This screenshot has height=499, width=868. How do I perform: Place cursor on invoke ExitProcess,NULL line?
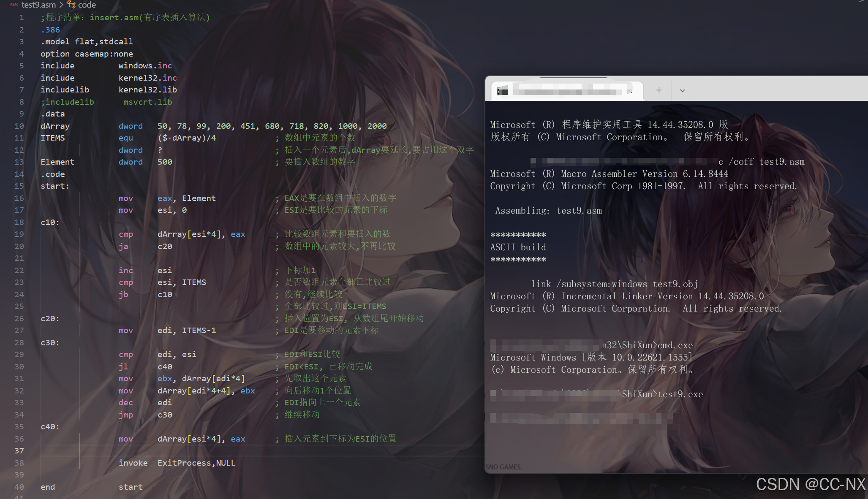pyautogui.click(x=177, y=463)
